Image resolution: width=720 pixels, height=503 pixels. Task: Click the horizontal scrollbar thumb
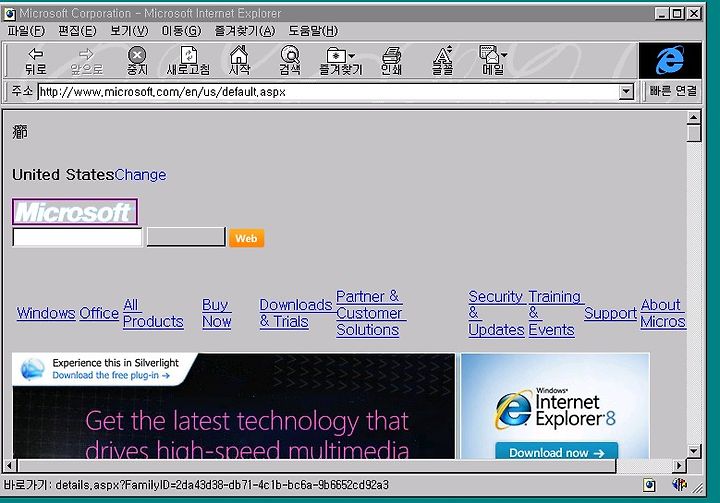317,465
